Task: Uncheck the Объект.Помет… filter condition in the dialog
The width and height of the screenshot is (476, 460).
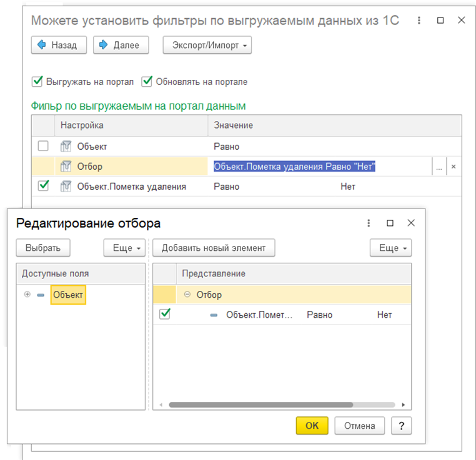Action: 165,315
